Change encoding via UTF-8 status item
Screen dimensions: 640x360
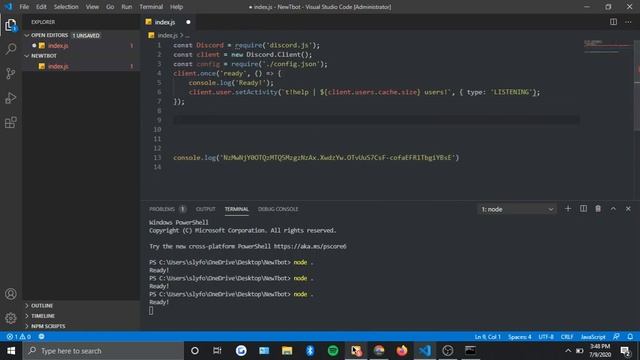pos(546,337)
